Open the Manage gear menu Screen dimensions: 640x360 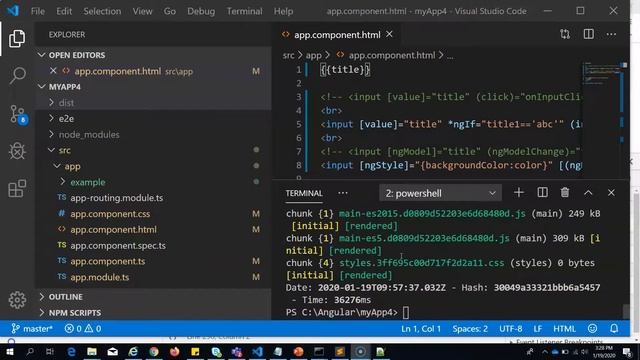pos(17,300)
